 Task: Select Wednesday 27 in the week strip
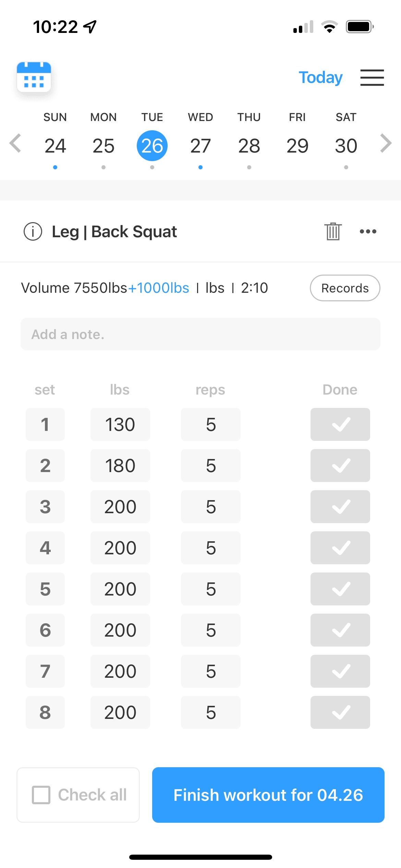point(200,146)
